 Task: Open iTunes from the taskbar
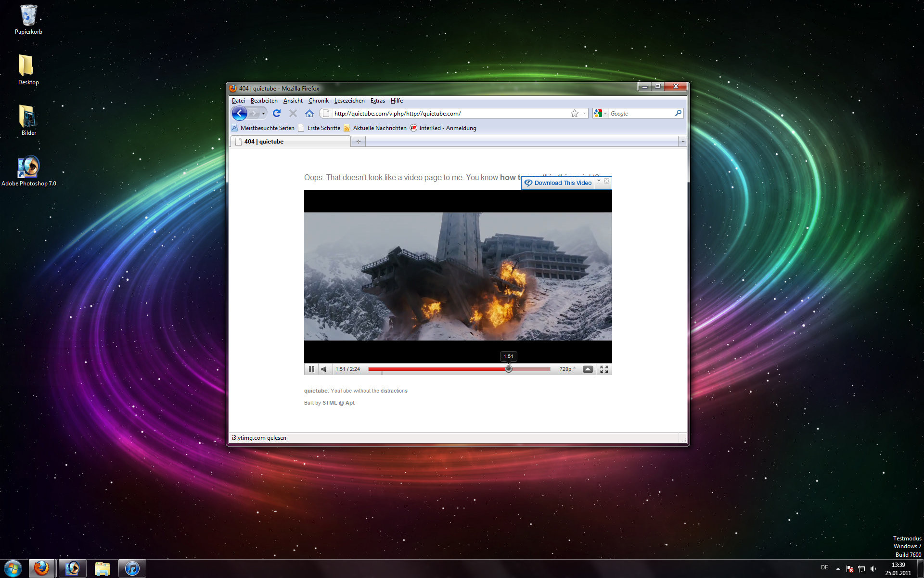[132, 568]
